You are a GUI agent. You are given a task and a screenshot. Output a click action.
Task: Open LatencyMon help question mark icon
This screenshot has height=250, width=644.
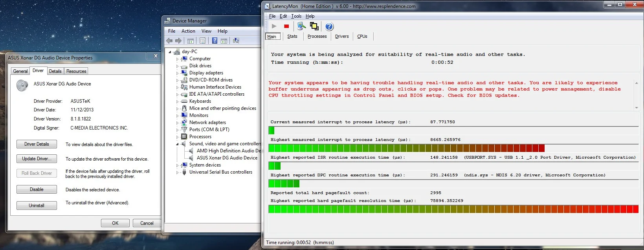tap(329, 26)
